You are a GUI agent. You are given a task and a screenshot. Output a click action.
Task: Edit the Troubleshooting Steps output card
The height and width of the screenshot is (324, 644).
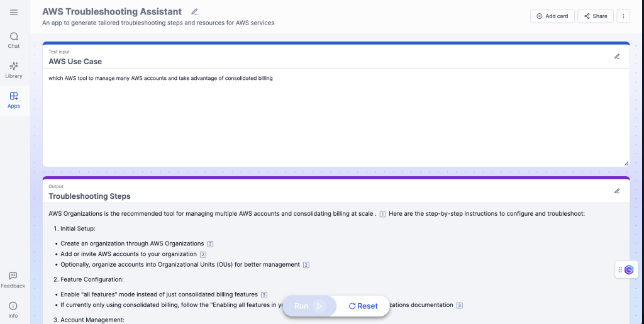point(617,191)
